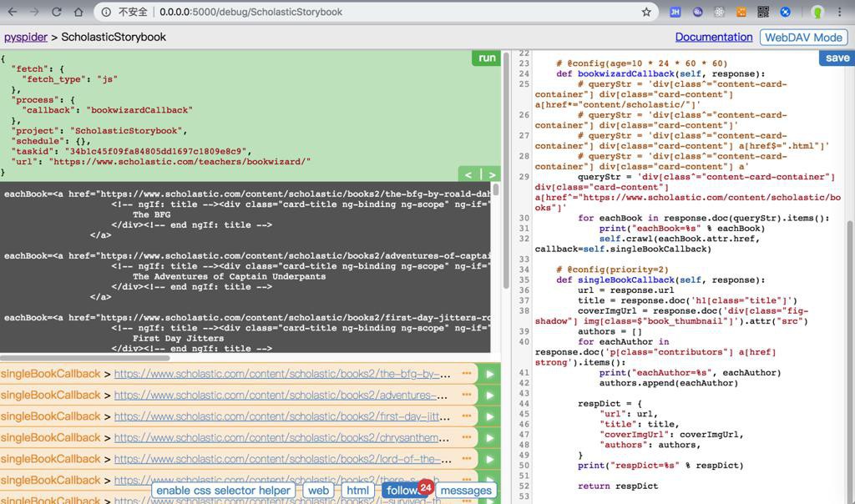Switch to the messages tab
Screen dimensions: 855x504
(466, 491)
